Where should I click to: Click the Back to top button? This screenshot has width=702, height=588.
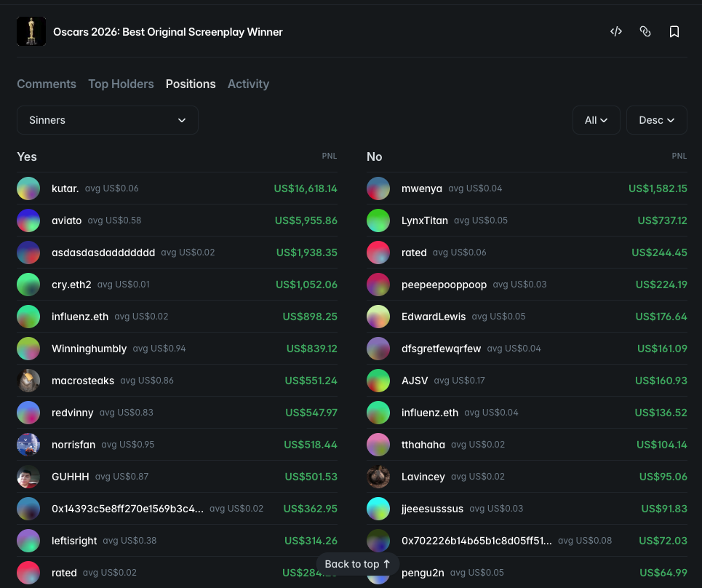[357, 564]
